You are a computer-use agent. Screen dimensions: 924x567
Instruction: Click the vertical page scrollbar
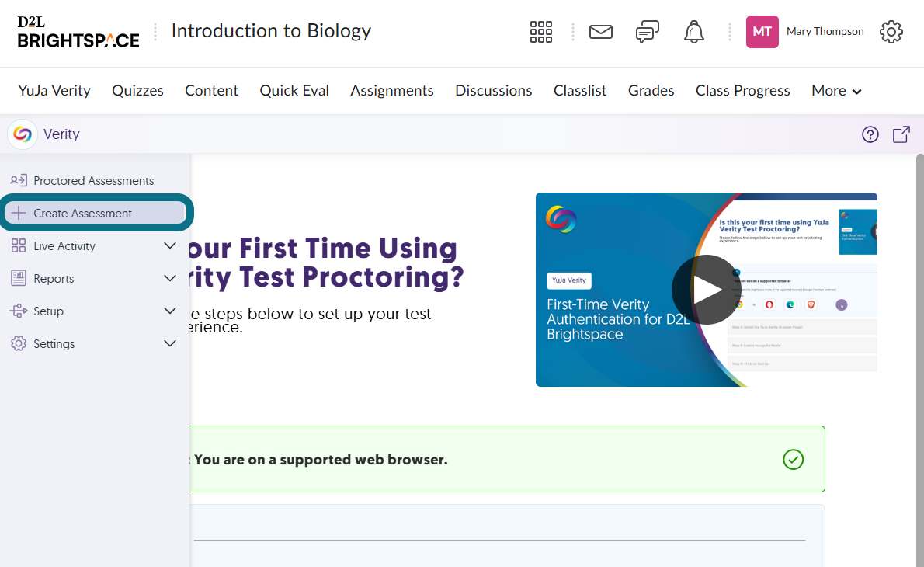(x=920, y=360)
